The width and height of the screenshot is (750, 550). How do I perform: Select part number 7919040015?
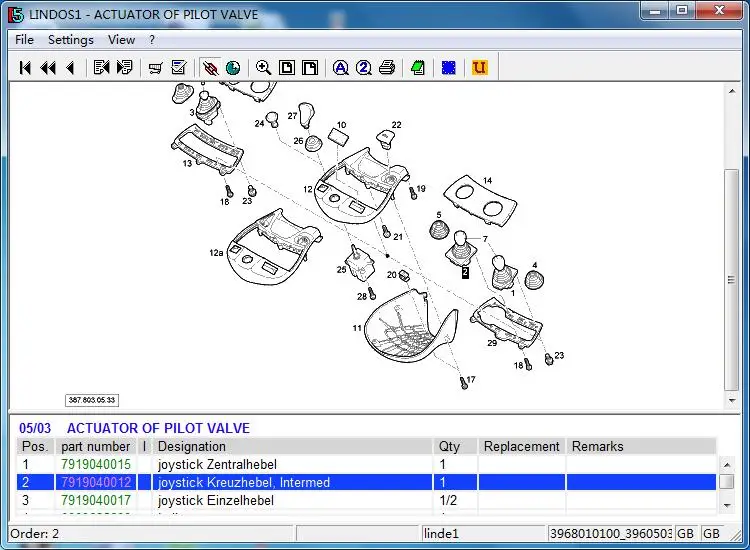96,464
